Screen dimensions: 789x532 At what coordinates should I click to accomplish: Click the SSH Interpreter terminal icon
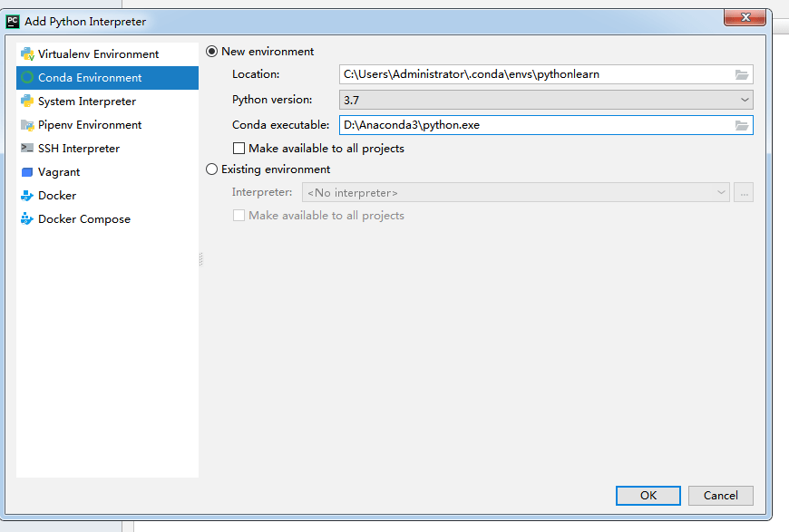coord(27,149)
